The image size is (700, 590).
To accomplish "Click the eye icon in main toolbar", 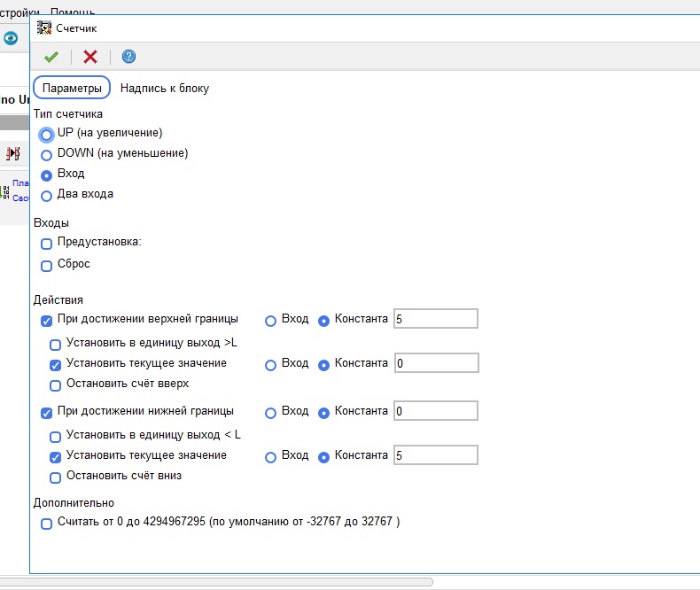I will tap(11, 38).
